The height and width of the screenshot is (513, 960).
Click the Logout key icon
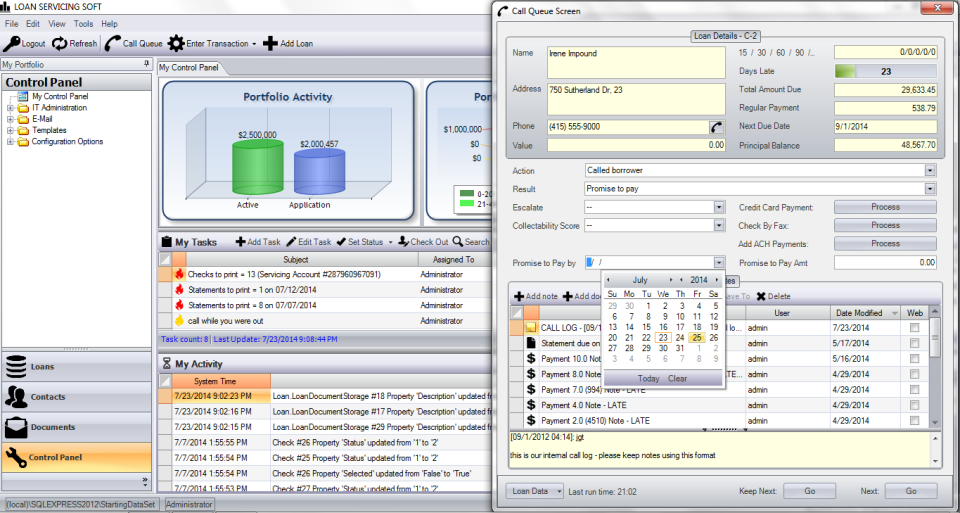click(12, 43)
